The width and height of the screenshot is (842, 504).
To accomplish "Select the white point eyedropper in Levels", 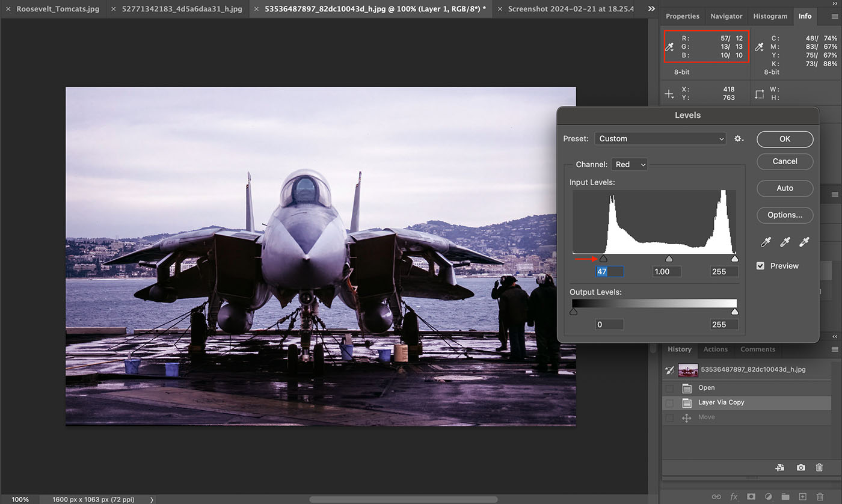I will (x=804, y=242).
